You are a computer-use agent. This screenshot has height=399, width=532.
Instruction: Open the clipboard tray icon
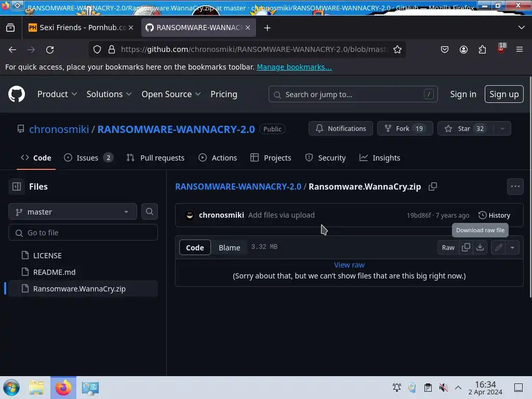(428, 388)
